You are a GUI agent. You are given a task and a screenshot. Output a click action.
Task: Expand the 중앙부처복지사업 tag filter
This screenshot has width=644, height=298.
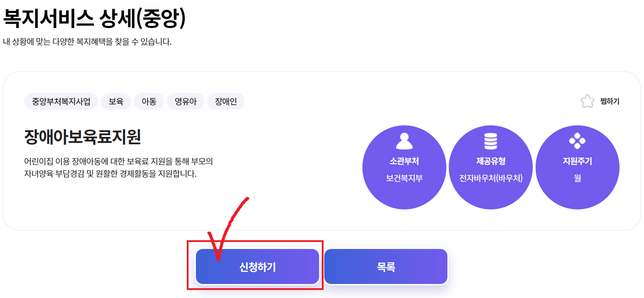coord(61,101)
